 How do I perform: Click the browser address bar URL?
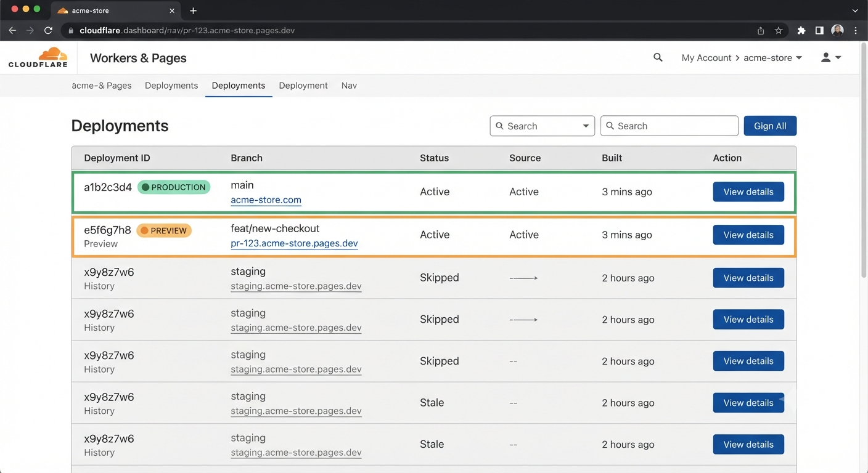pos(187,30)
